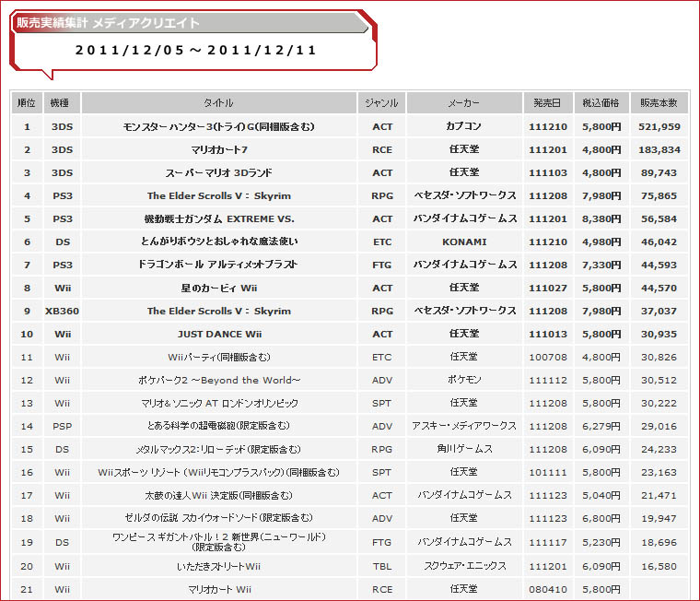This screenshot has height=601, width=700.
Task: Click the 発売日 column header
Action: pyautogui.click(x=548, y=102)
